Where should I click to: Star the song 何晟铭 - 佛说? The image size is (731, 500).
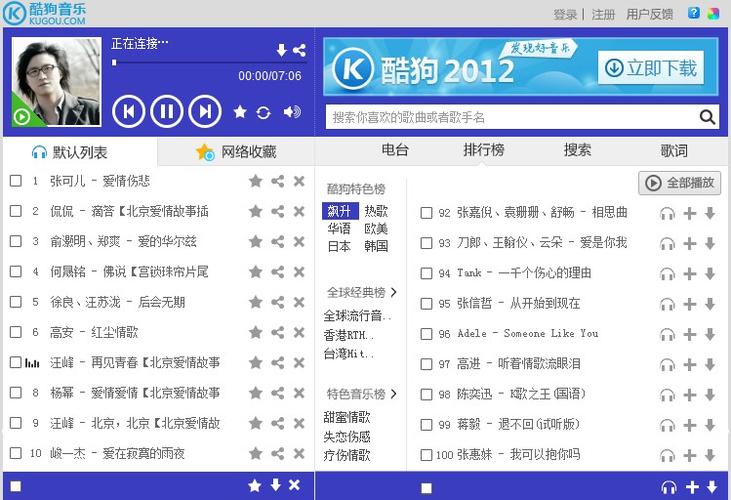(x=255, y=272)
